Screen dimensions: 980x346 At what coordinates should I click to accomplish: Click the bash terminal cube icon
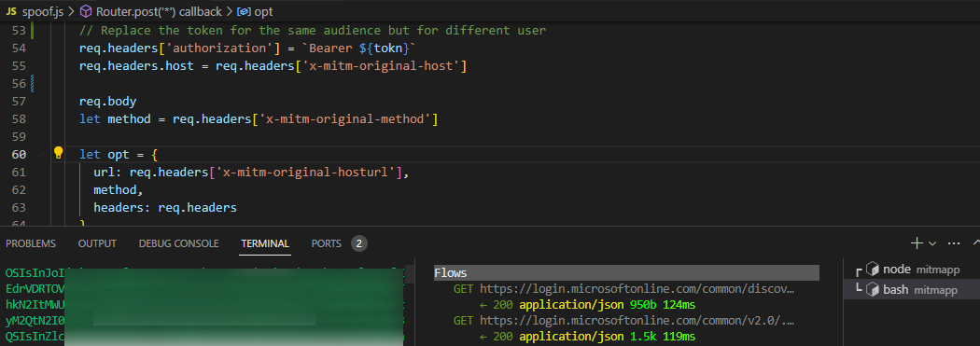(873, 289)
